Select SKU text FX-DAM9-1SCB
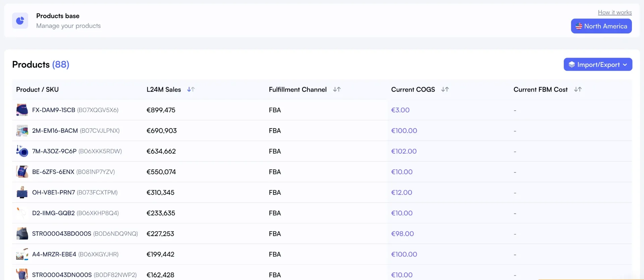The image size is (644, 280). (x=54, y=110)
